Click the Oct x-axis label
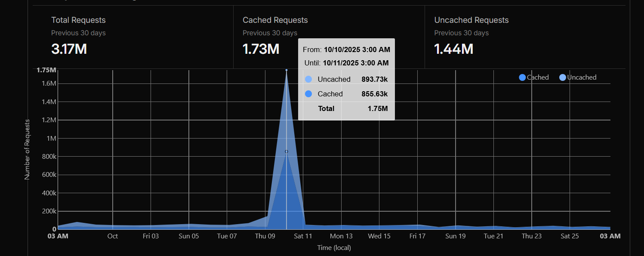This screenshot has width=644, height=256. point(113,236)
